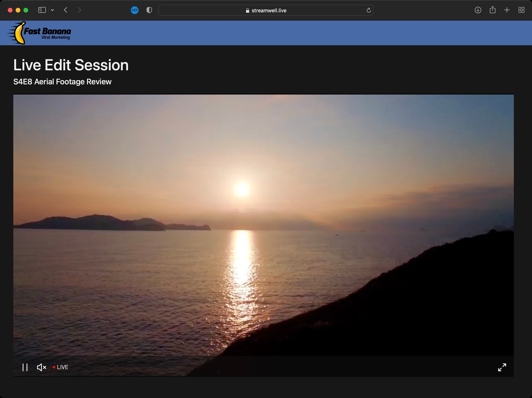The width and height of the screenshot is (532, 398).
Task: Open the Share menu
Action: pos(492,10)
